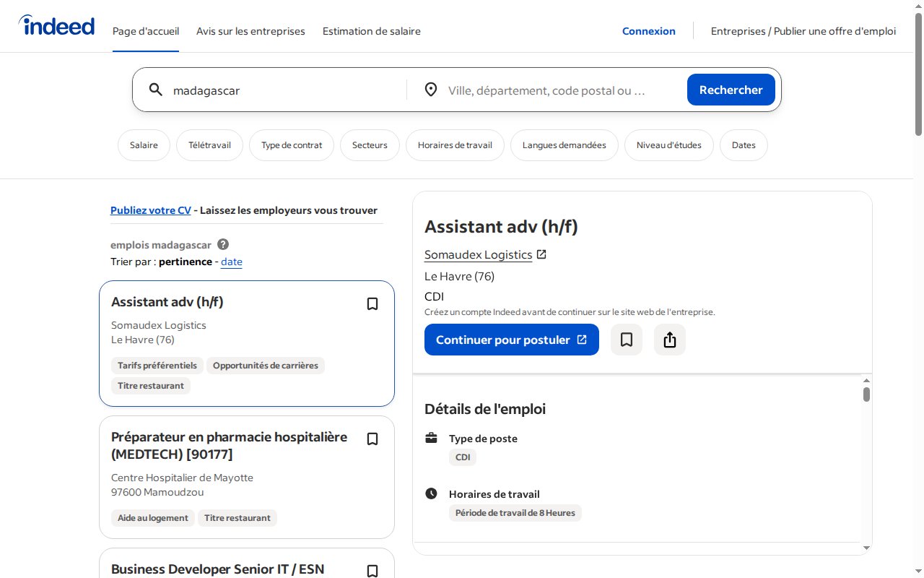Go to Avis sur les entreprises tab
The width and height of the screenshot is (924, 578).
coord(250,31)
